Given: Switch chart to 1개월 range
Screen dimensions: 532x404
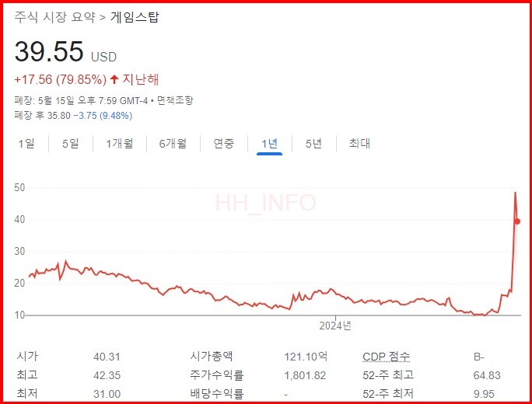Looking at the screenshot, I should (120, 144).
